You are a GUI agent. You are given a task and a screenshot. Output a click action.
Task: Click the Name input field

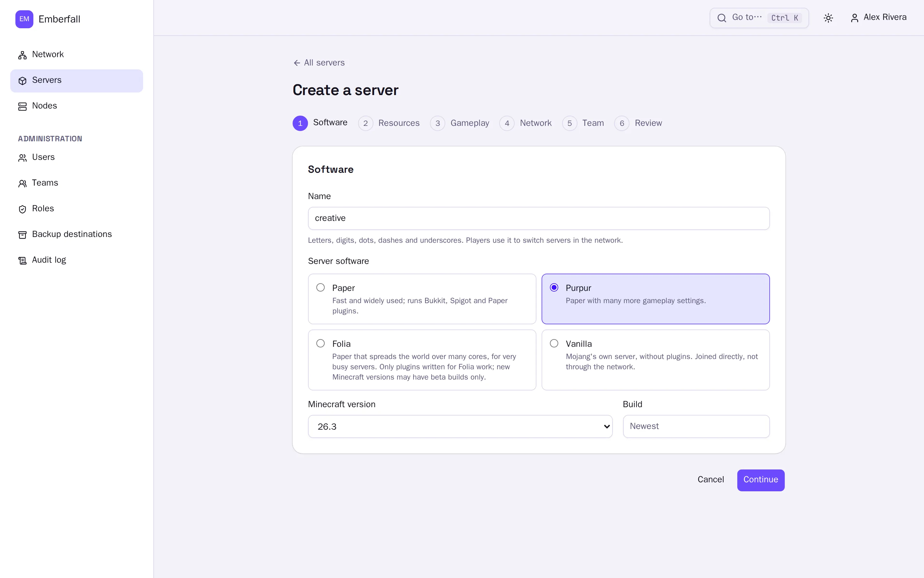click(539, 218)
